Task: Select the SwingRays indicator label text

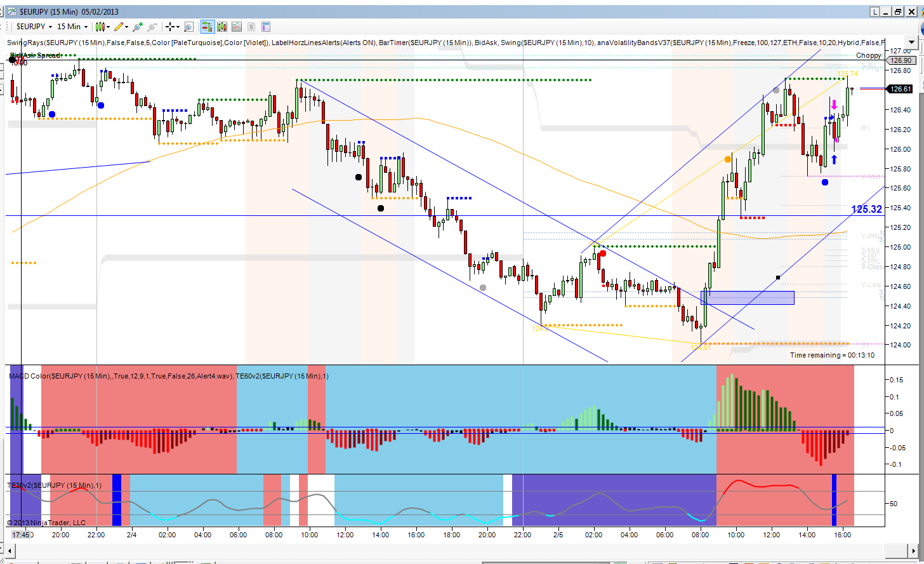Action: pyautogui.click(x=138, y=43)
